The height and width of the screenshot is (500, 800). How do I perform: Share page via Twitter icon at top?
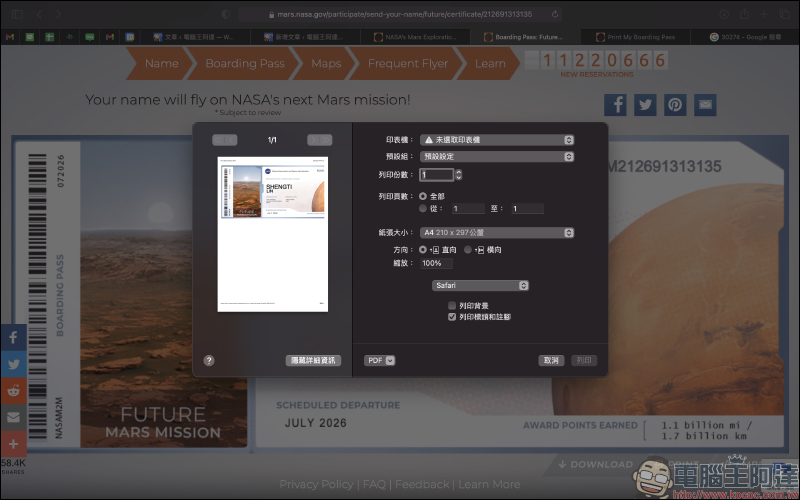pyautogui.click(x=645, y=105)
